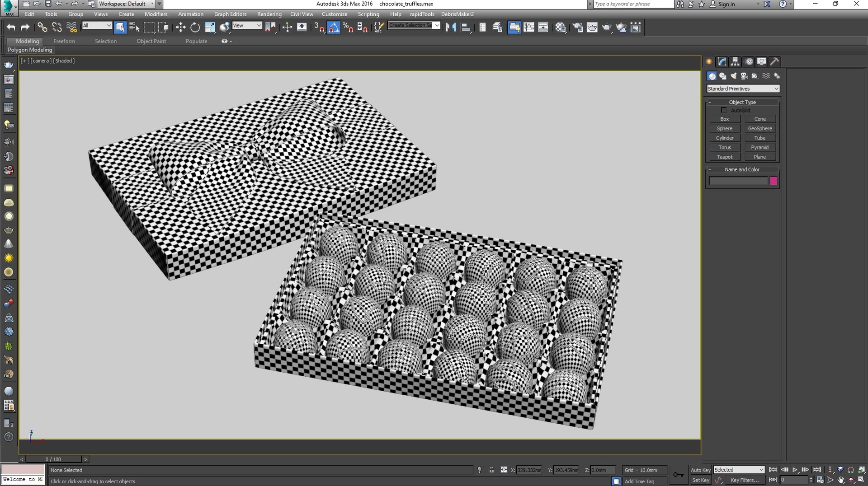Select the Bind to Space Warp tool

click(x=71, y=28)
